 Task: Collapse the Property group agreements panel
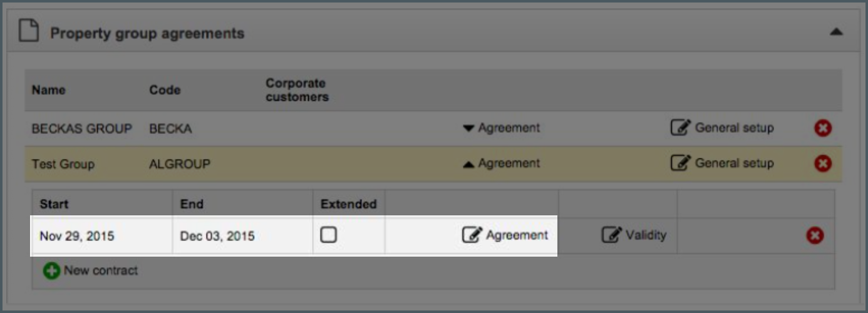(x=835, y=32)
